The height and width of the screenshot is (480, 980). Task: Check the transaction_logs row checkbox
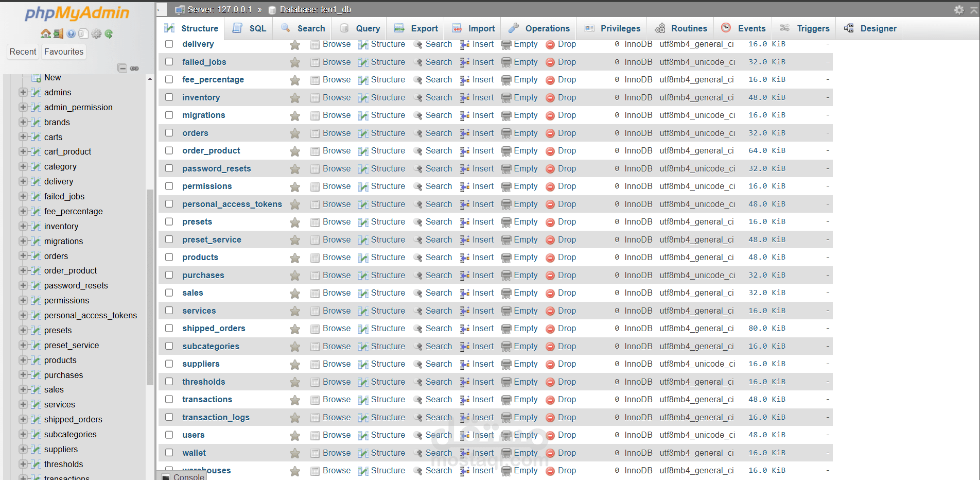pos(169,417)
